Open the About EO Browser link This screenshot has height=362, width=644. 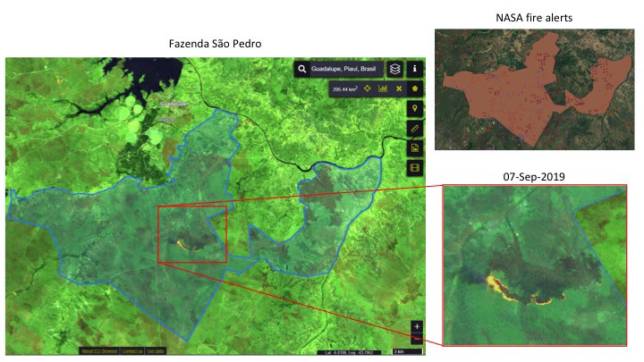pos(97,350)
